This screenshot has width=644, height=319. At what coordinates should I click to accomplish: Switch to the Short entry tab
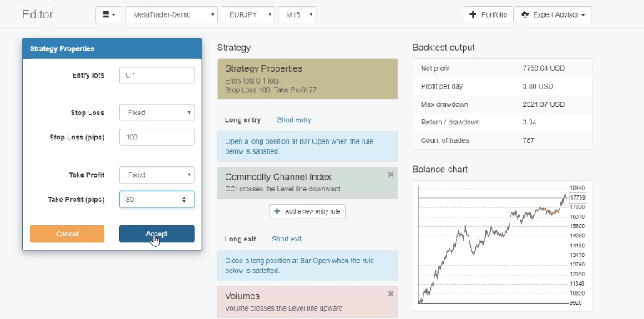294,120
